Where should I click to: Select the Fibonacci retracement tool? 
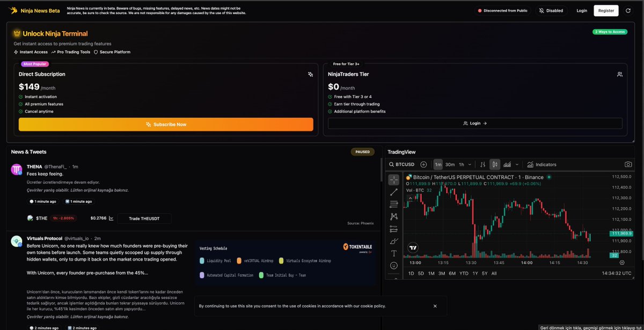click(394, 204)
